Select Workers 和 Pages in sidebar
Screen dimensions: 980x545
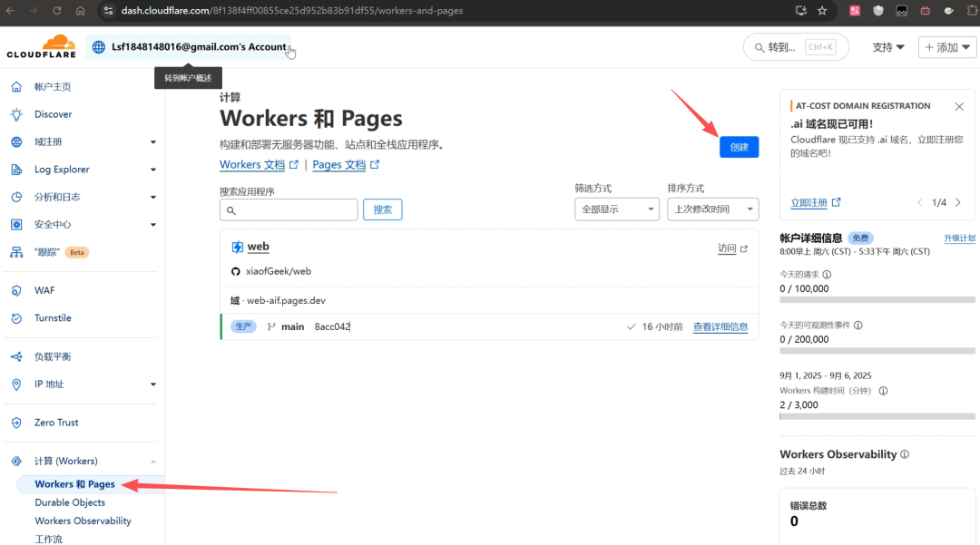pyautogui.click(x=75, y=484)
